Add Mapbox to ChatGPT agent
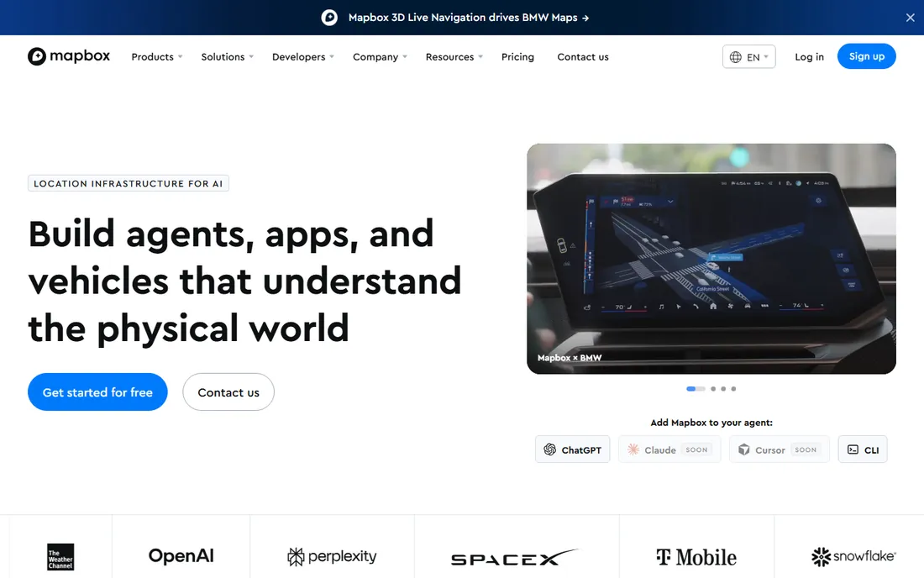 pos(572,449)
